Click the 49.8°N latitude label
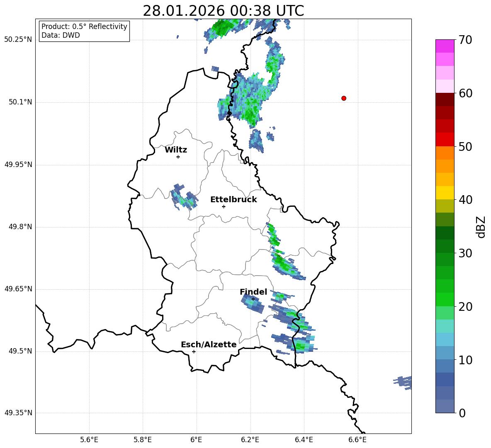This screenshot has width=491, height=448. 20,227
